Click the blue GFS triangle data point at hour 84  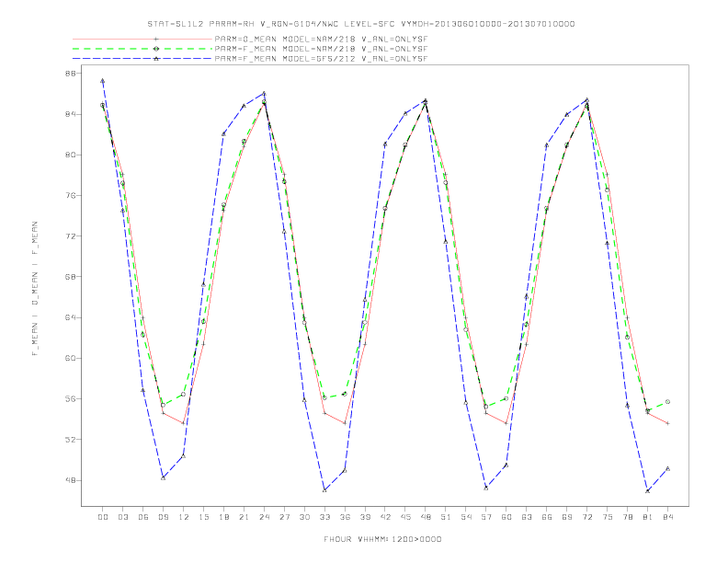tap(667, 468)
